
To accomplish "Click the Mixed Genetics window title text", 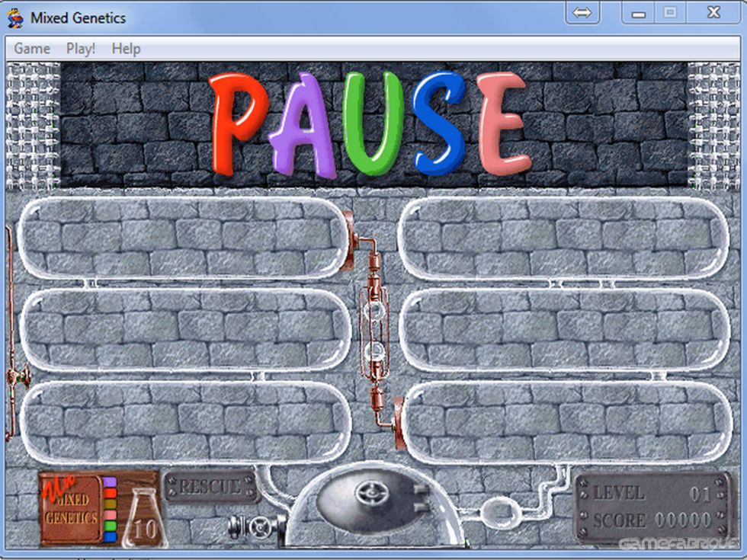I will point(78,18).
